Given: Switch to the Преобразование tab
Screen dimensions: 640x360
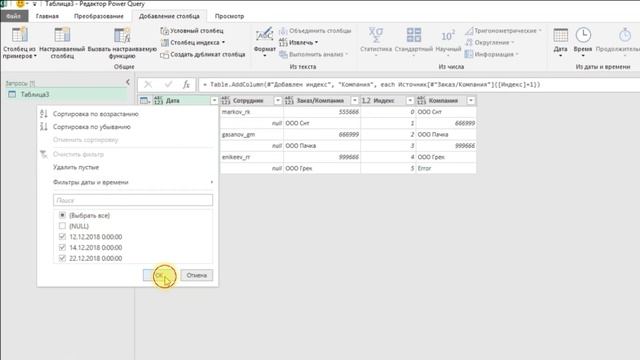Looking at the screenshot, I should 99,16.
